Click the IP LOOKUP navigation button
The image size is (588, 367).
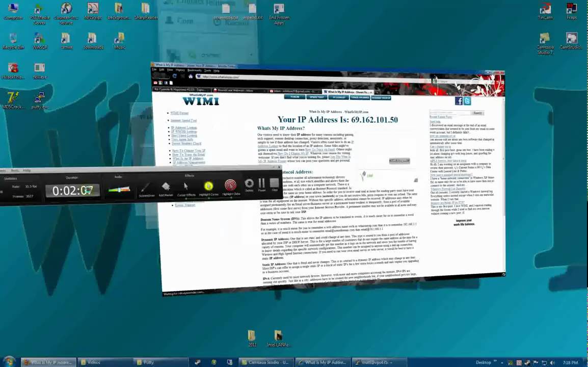338,97
